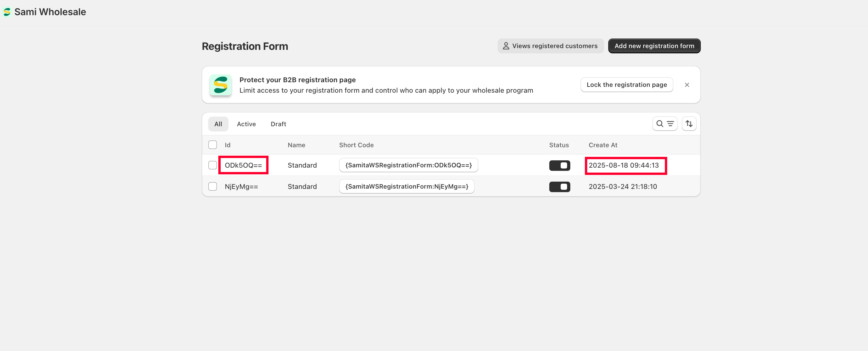
Task: Check the select-all header checkbox
Action: (212, 145)
